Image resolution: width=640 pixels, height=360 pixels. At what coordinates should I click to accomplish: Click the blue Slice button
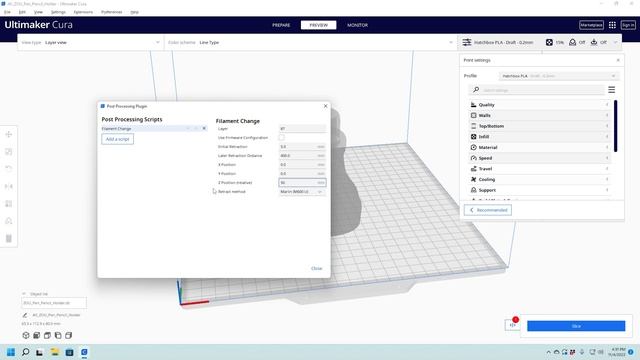coord(576,326)
